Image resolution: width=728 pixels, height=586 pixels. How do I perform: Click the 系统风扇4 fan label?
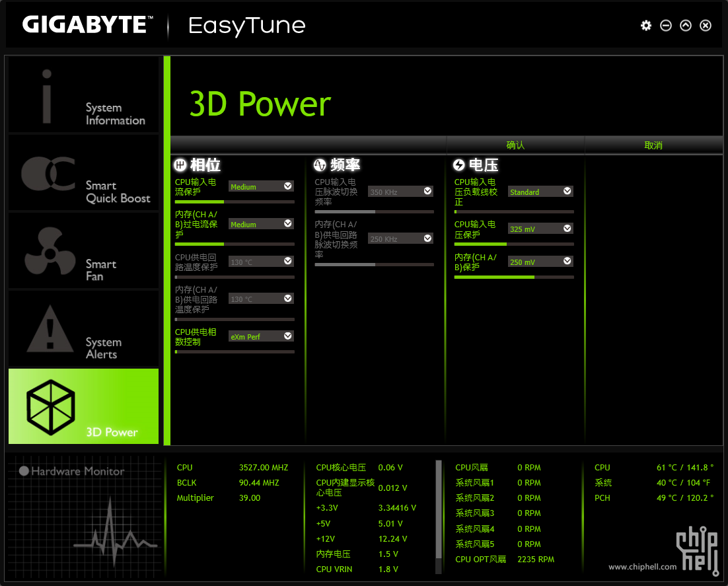(x=474, y=529)
